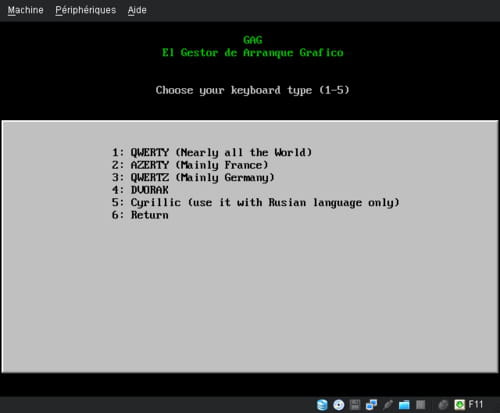Select AZERTY Mainly France option
This screenshot has height=413, width=500.
click(x=190, y=165)
